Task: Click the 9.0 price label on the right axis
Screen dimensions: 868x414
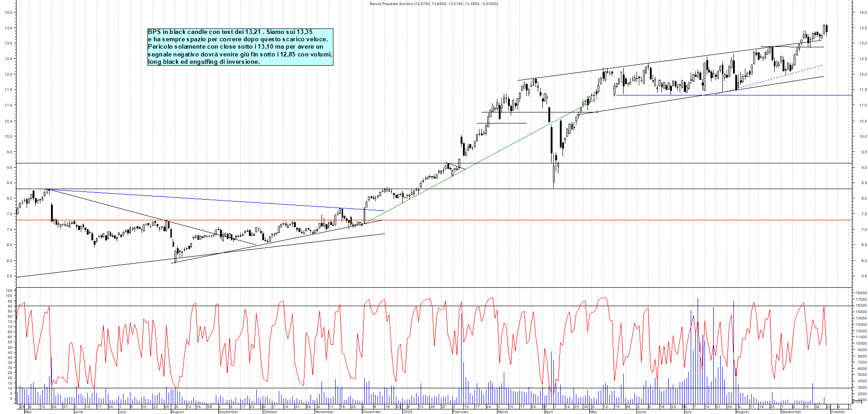Action: (864, 168)
